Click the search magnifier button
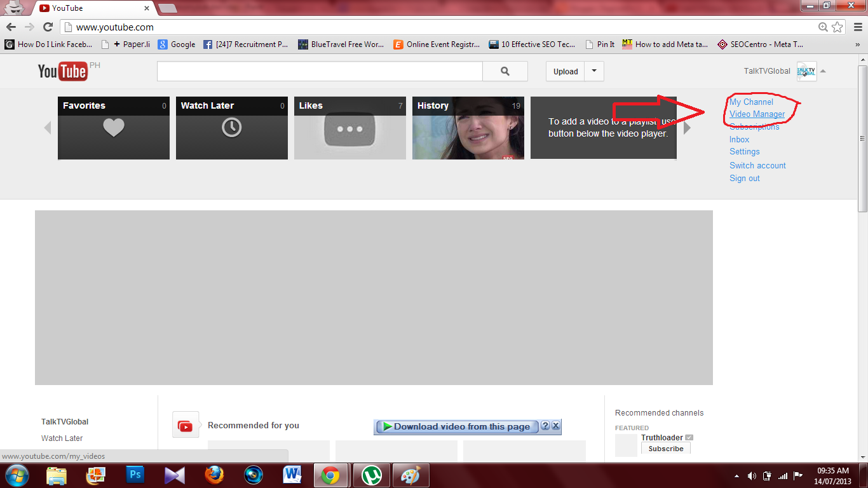This screenshot has width=868, height=488. [x=505, y=72]
